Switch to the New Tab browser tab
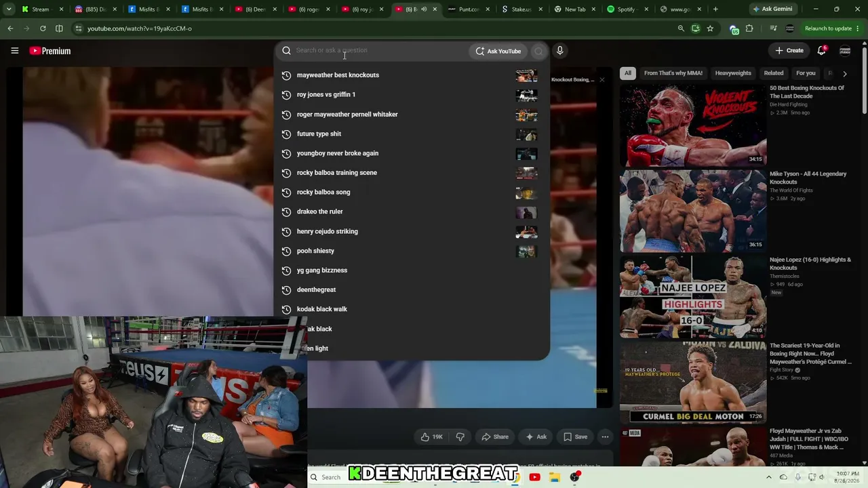The height and width of the screenshot is (488, 868). coord(574,9)
